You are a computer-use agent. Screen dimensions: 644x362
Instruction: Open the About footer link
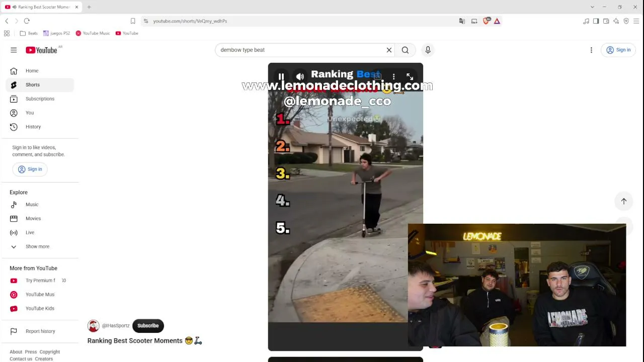pyautogui.click(x=16, y=352)
